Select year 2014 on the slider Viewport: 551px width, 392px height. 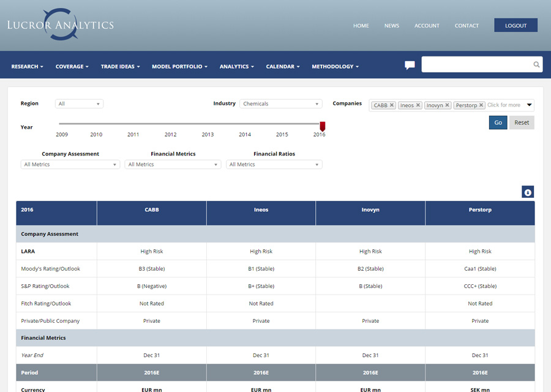(x=245, y=134)
